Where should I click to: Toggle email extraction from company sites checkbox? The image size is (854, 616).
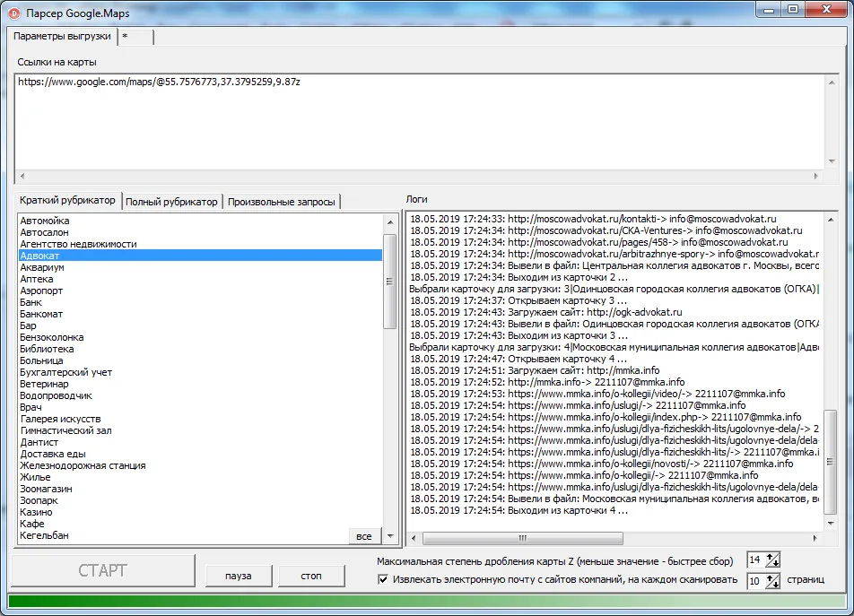(383, 579)
